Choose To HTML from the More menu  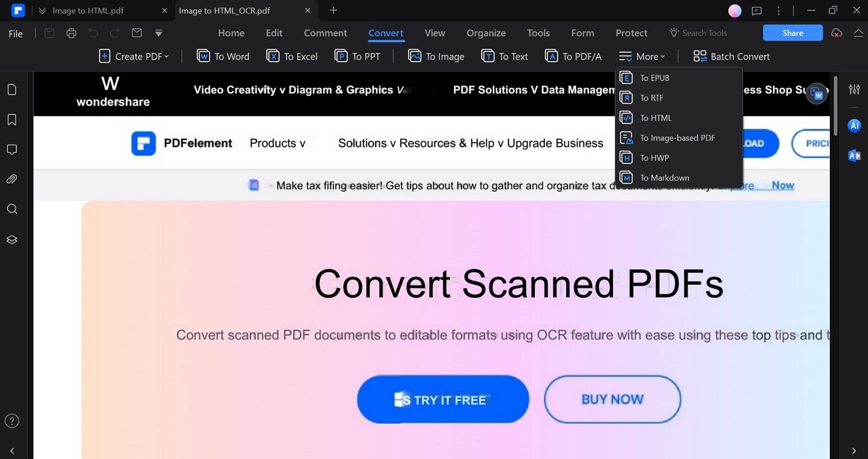click(678, 118)
